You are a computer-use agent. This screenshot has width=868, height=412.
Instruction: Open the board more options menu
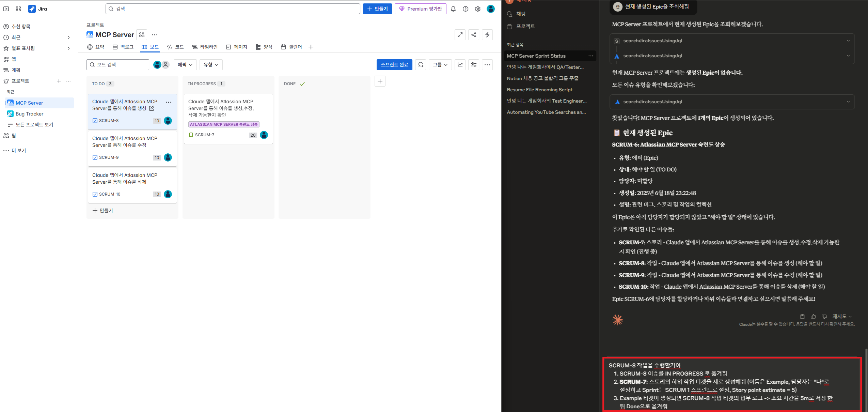(x=487, y=65)
